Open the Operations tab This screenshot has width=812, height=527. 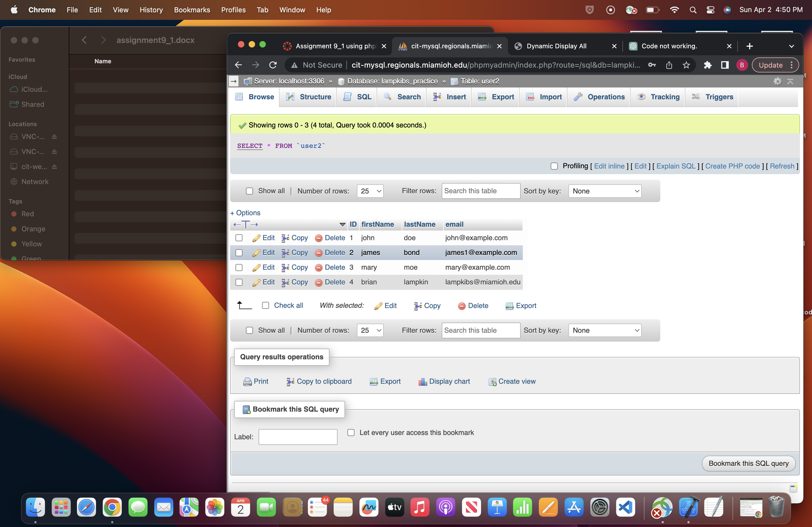[599, 97]
